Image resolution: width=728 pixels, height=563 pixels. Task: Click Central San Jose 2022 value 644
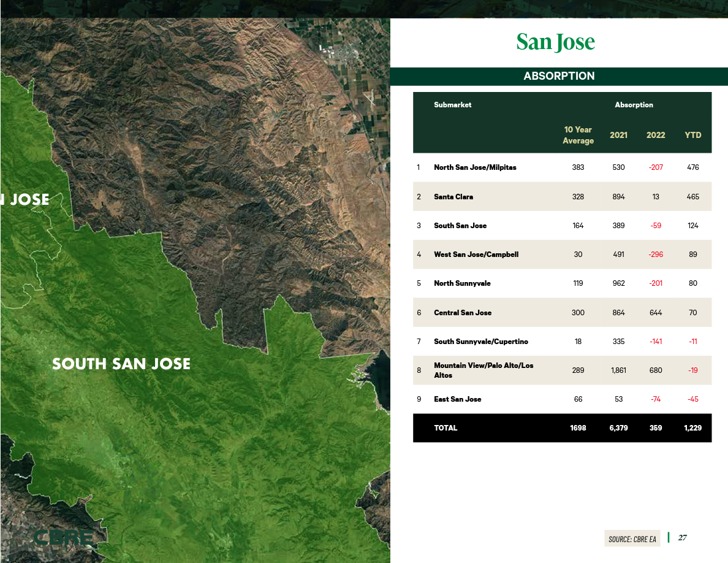[656, 313]
